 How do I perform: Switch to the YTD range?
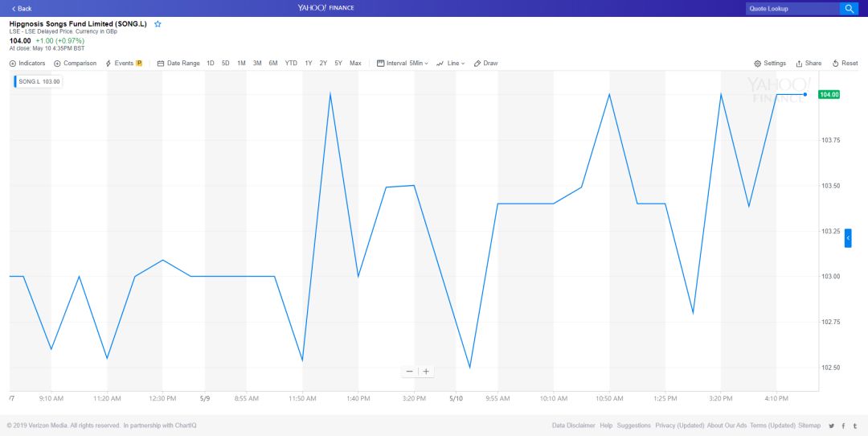click(x=291, y=64)
